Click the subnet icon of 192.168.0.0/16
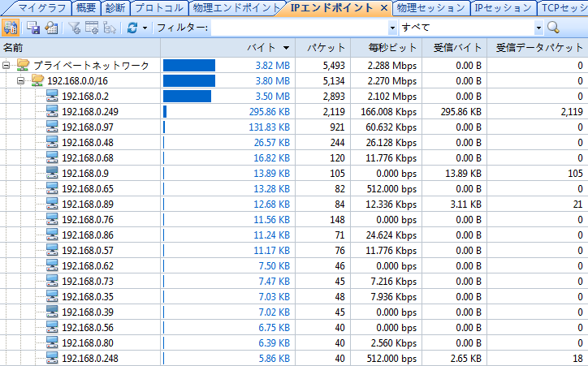 (x=37, y=80)
